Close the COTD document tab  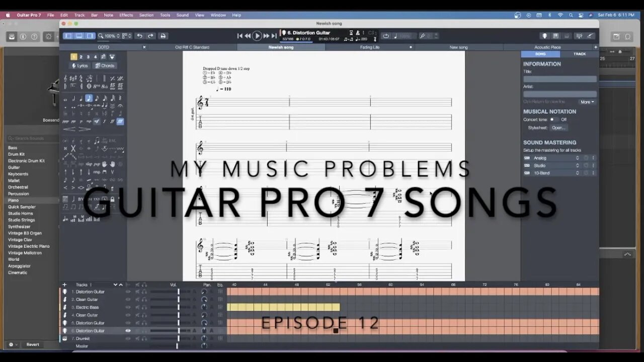click(x=144, y=47)
